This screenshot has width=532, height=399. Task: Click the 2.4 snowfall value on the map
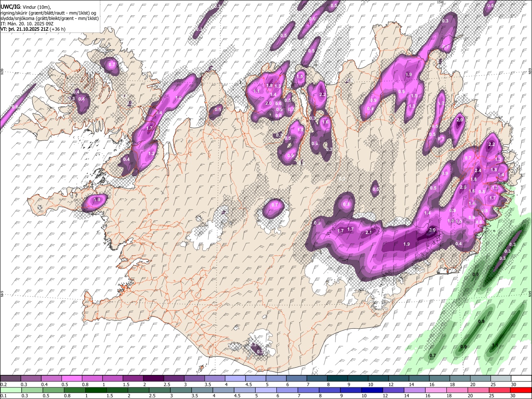[478, 170]
